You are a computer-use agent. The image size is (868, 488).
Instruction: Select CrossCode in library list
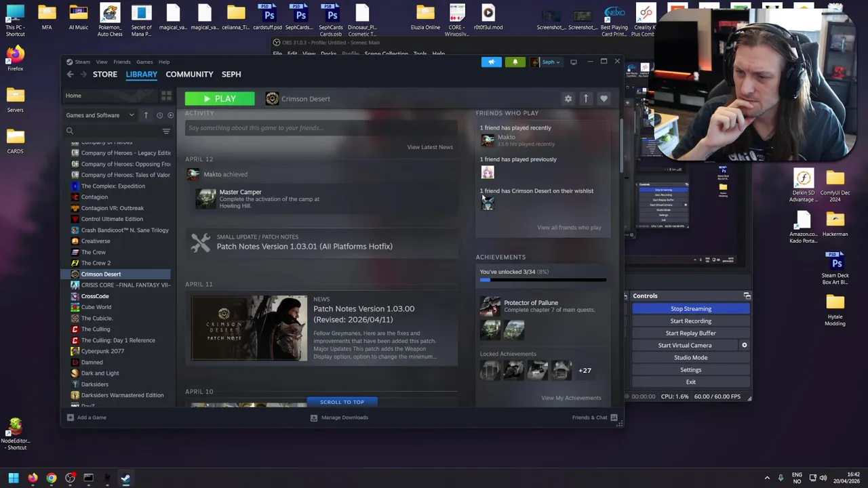(95, 296)
